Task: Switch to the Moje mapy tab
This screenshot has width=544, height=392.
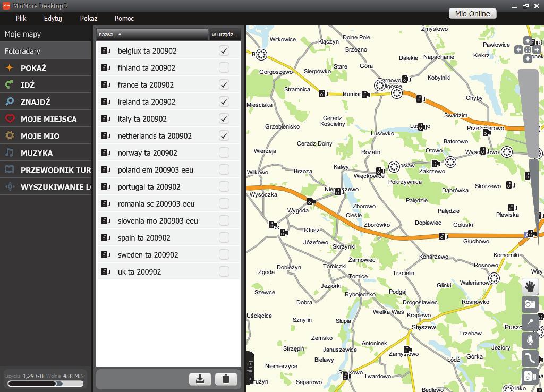Action: pos(46,34)
